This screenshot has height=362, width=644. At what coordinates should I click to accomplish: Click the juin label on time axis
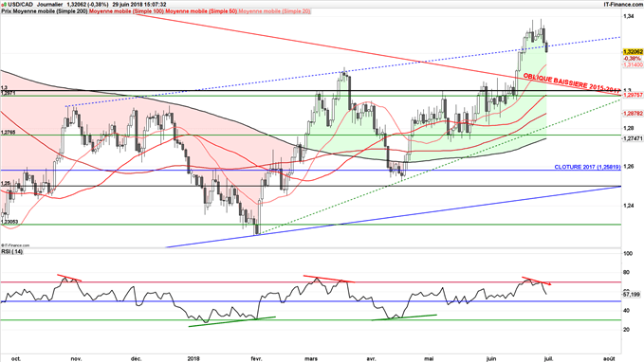(x=490, y=358)
